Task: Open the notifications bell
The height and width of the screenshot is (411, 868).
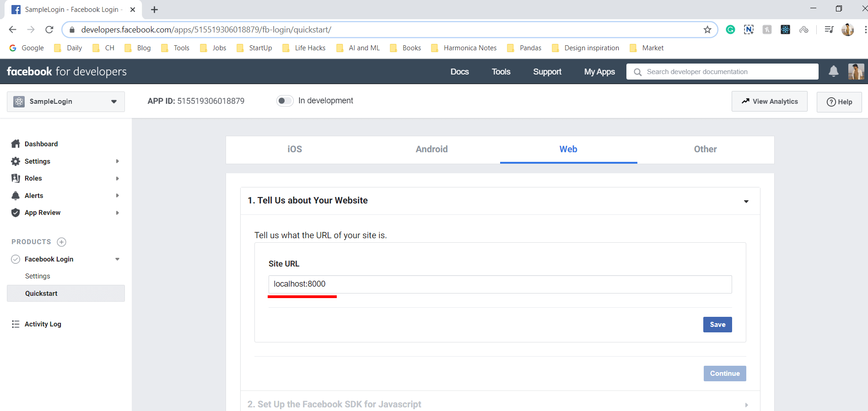Action: (x=834, y=71)
